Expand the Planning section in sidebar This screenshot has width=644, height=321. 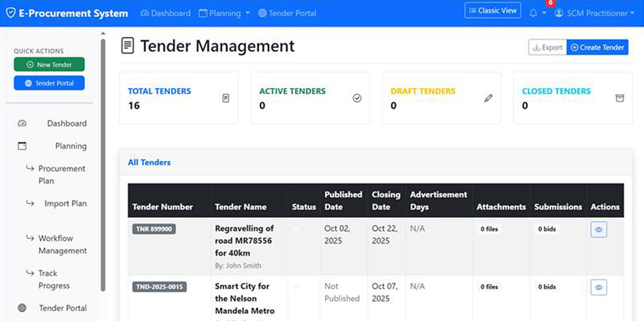(71, 146)
